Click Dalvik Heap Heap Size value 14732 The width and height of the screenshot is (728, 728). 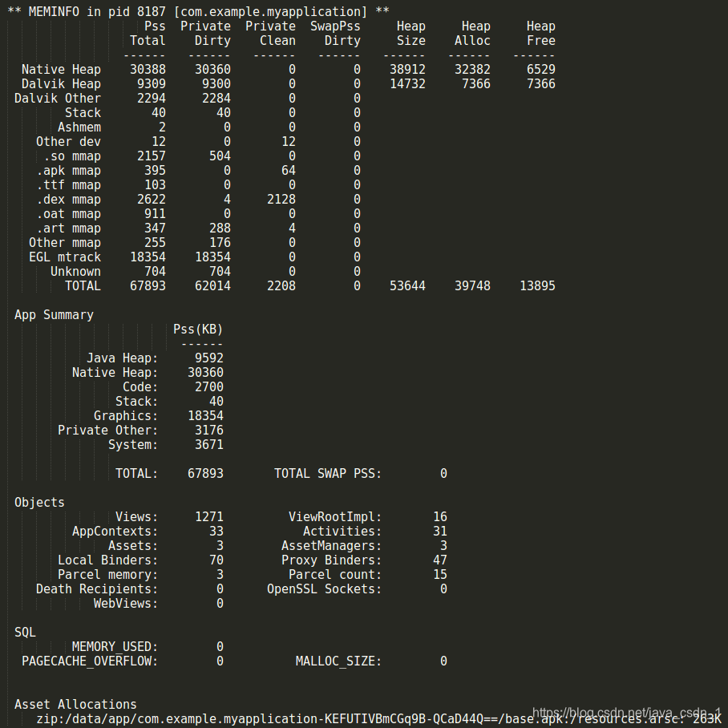click(x=407, y=84)
